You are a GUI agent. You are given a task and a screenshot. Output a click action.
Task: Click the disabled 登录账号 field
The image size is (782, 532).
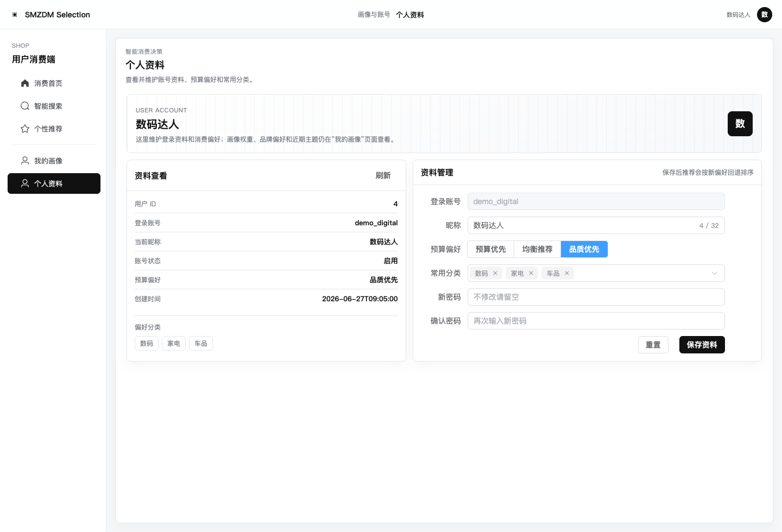[x=596, y=201]
